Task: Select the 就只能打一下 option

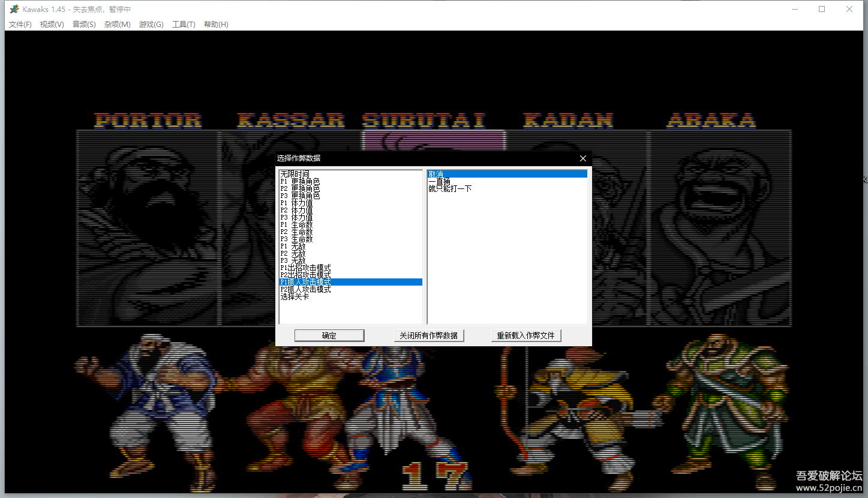Action: pos(450,188)
